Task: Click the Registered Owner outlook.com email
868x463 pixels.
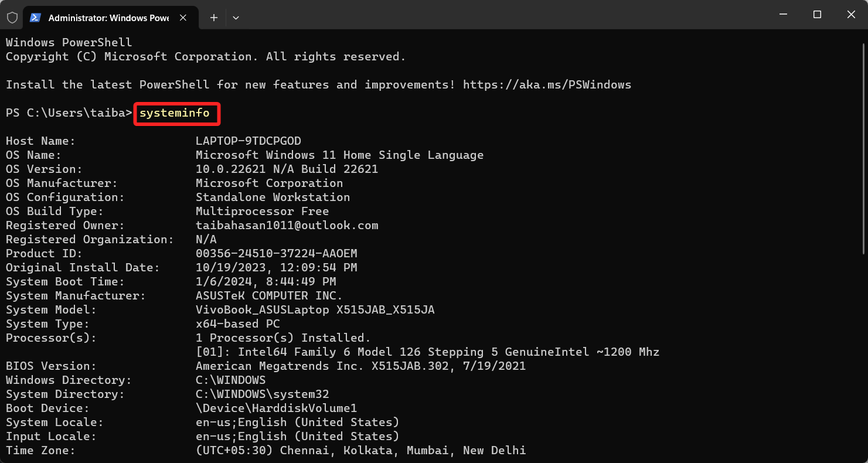Action: tap(287, 225)
